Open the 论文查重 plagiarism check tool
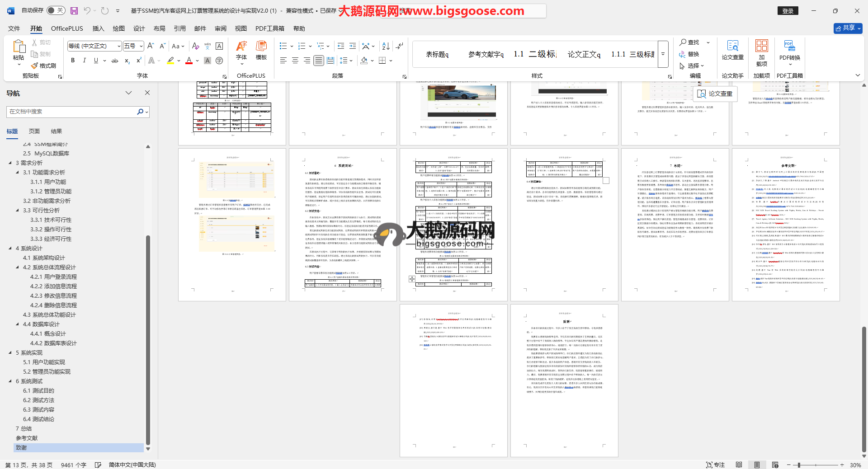Viewport: 868px width, 469px height. [732, 50]
